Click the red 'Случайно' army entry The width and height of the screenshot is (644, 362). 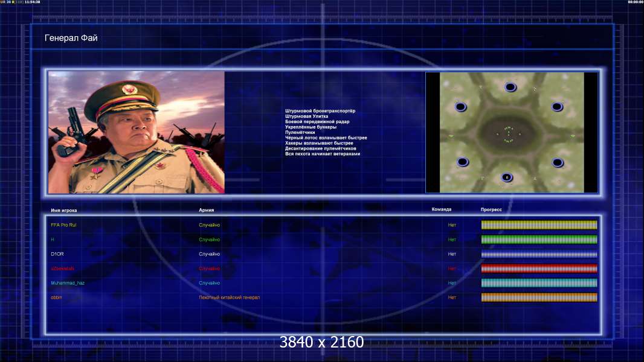[x=210, y=268]
